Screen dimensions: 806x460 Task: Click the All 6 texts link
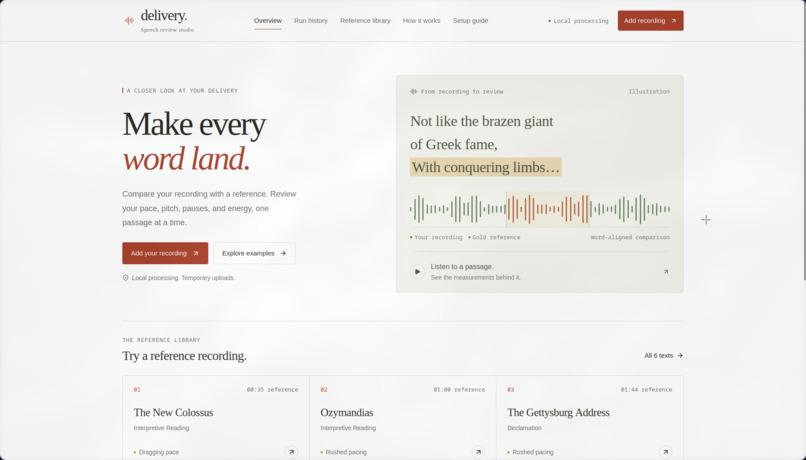(664, 356)
